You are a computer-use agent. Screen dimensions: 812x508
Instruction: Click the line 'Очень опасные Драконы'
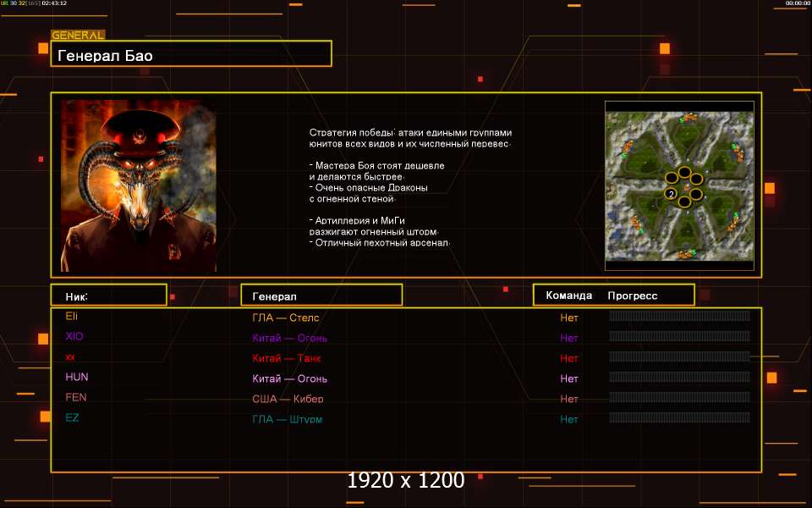pyautogui.click(x=369, y=188)
